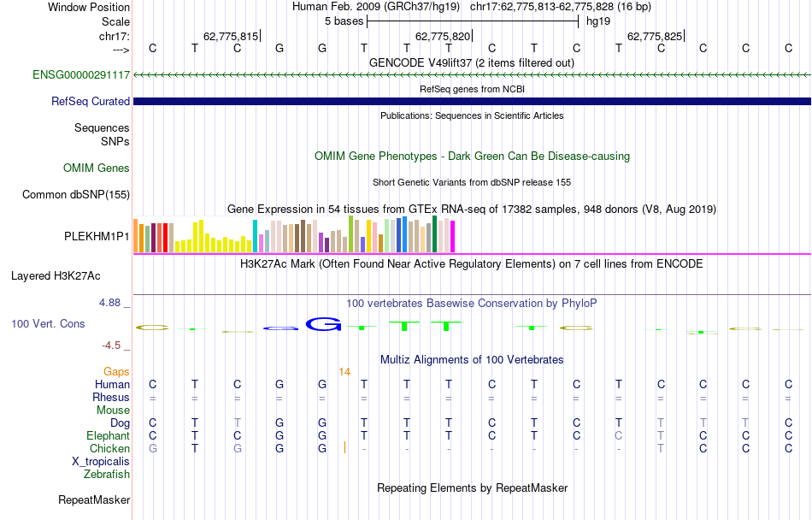Viewport: 812px width, 520px height.
Task: Click the 100 Vert. Cons label
Action: click(x=48, y=324)
